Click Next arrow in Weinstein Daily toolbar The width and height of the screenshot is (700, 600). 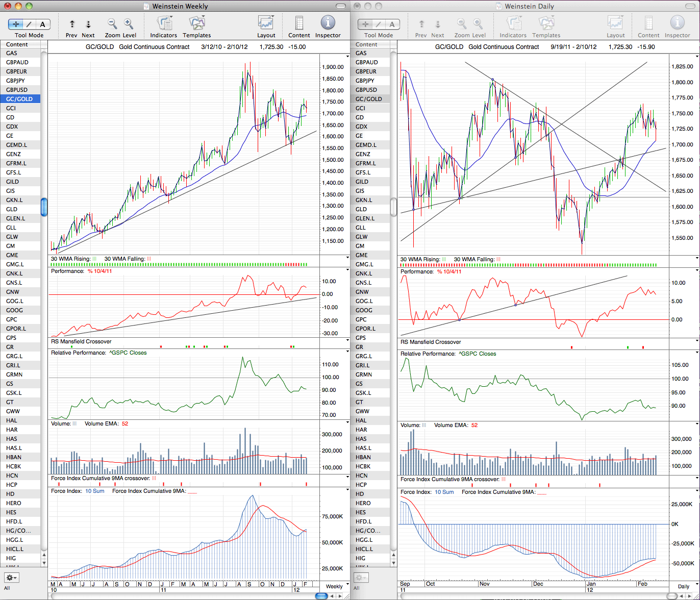(x=438, y=24)
